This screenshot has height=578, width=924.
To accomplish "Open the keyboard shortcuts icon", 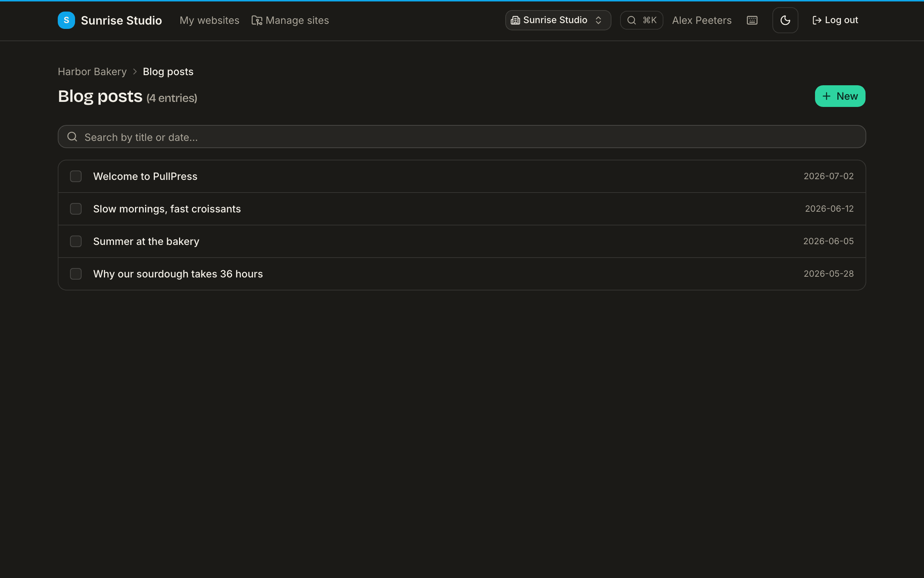I will [752, 20].
